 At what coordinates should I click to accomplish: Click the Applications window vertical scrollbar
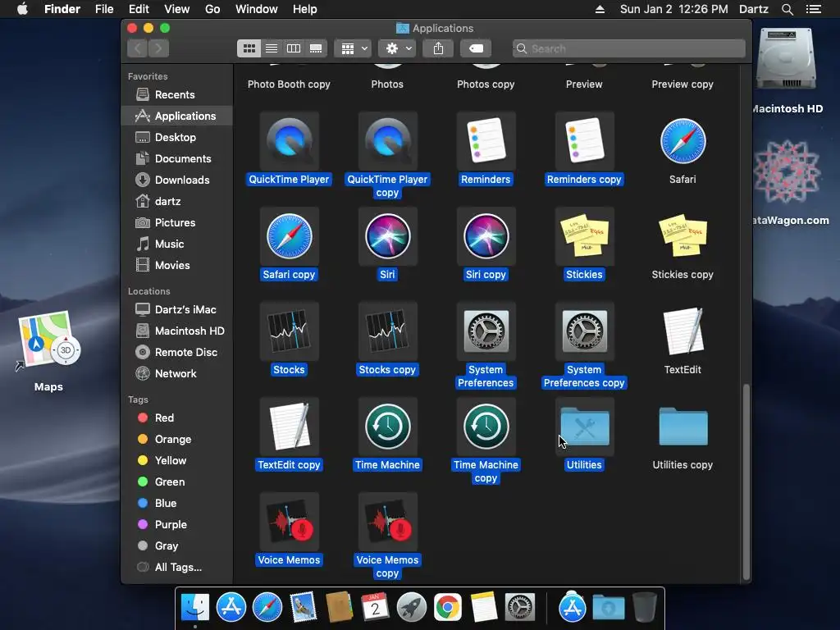[746, 482]
